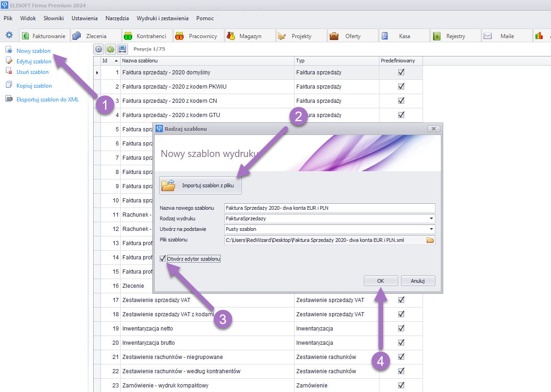Click the Nowy szablon link
This screenshot has width=551, height=392.
(x=33, y=51)
